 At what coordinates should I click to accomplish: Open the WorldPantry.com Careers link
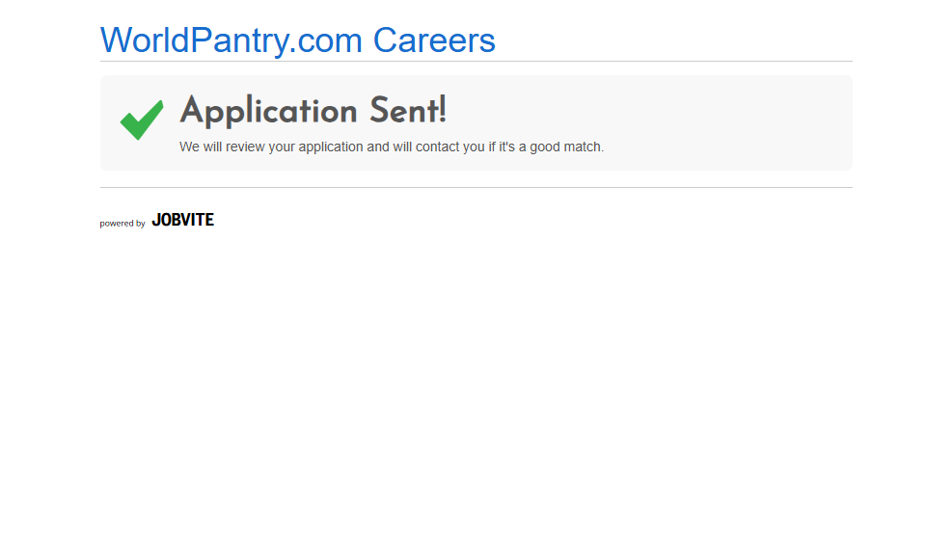click(x=297, y=40)
